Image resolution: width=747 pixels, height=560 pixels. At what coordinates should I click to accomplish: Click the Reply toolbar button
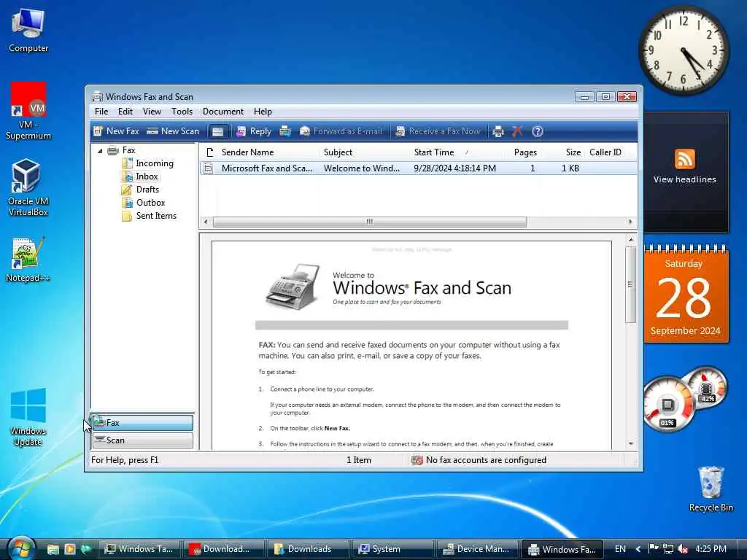coord(254,131)
